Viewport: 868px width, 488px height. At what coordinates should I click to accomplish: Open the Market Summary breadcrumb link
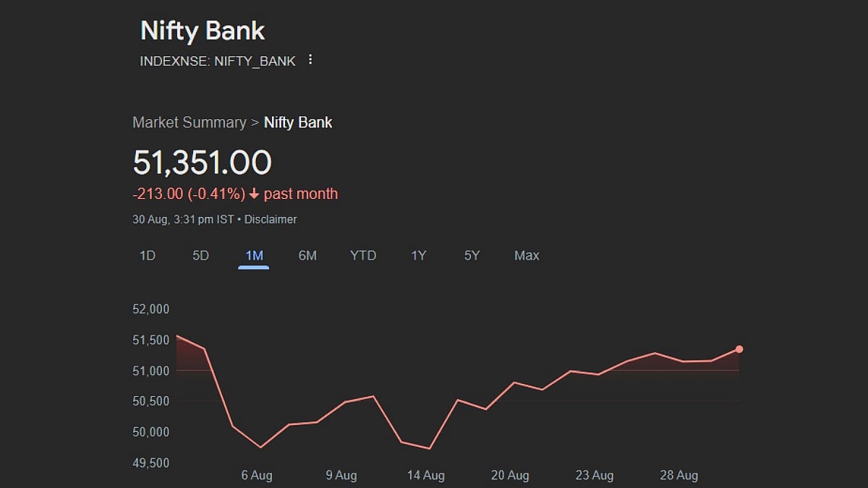coord(190,122)
